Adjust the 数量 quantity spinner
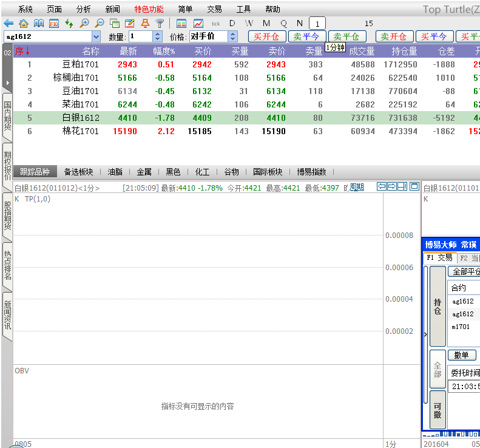The width and height of the screenshot is (480, 448). point(158,37)
